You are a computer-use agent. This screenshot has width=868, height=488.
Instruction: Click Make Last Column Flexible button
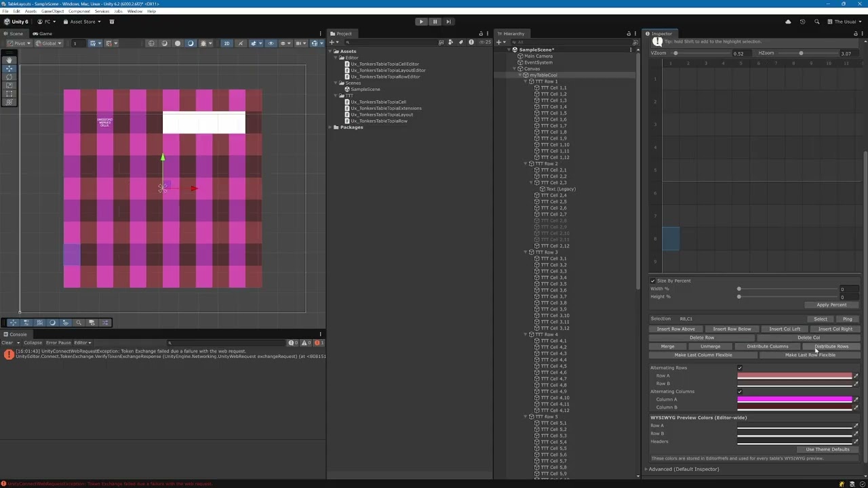pyautogui.click(x=703, y=355)
